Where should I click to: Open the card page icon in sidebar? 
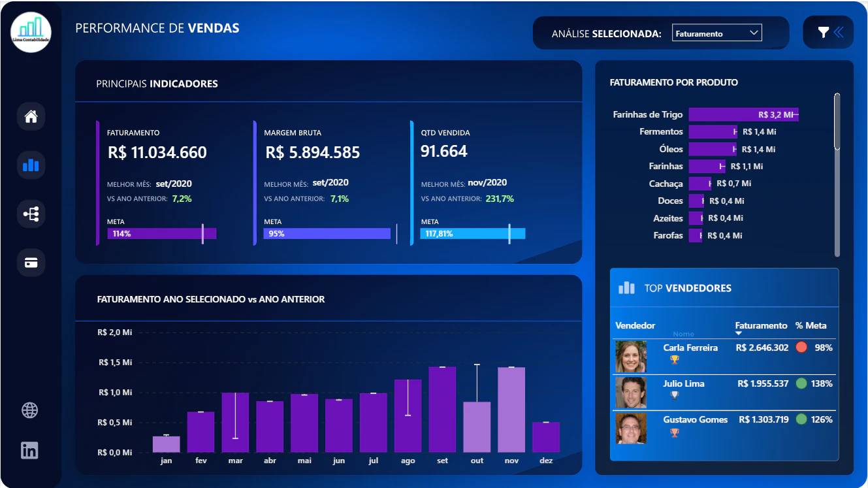[x=31, y=263]
